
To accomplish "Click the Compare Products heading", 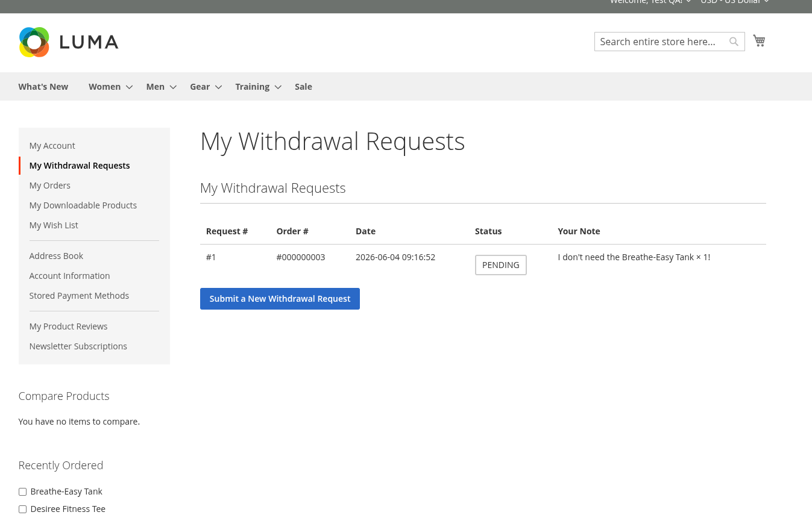I will pyautogui.click(x=64, y=396).
